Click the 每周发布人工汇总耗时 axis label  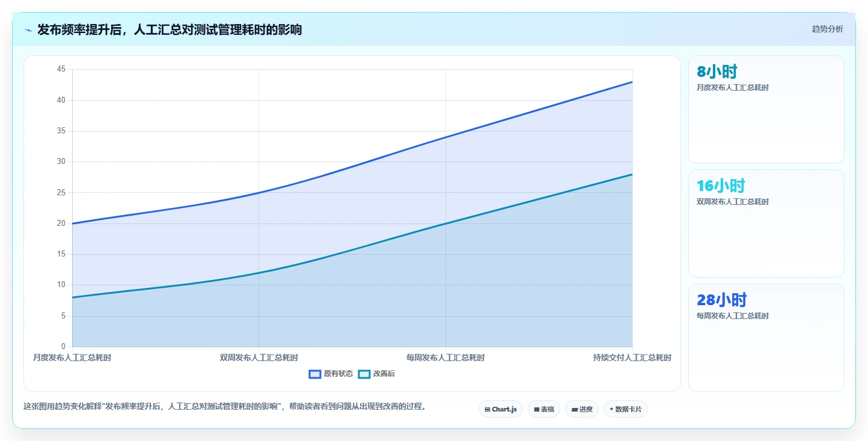click(445, 357)
